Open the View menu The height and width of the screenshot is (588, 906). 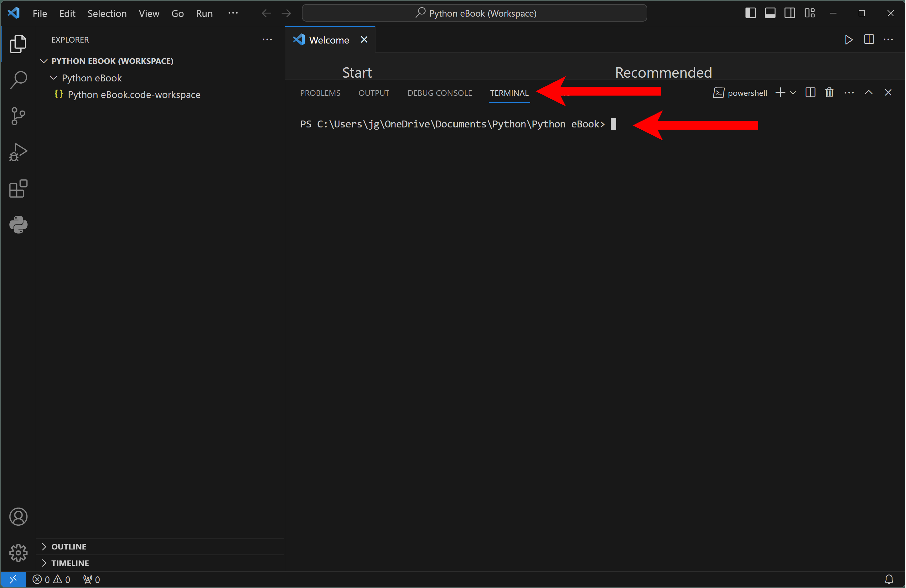click(149, 13)
